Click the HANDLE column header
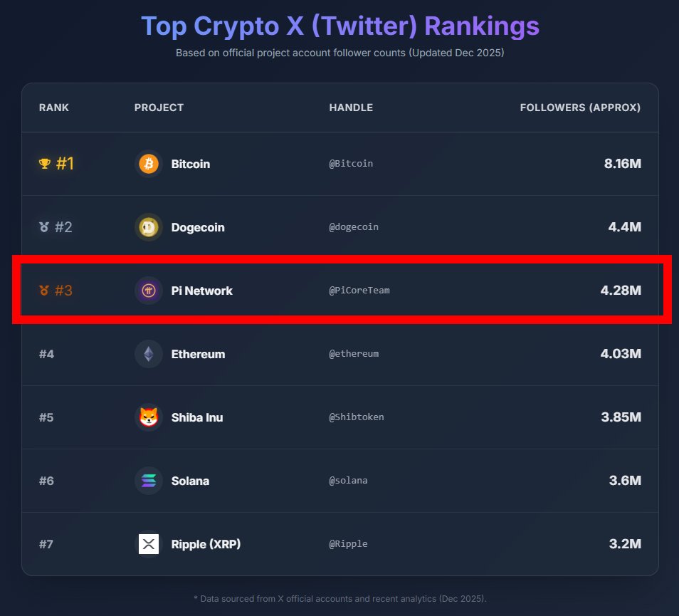Image resolution: width=679 pixels, height=616 pixels. pyautogui.click(x=351, y=108)
